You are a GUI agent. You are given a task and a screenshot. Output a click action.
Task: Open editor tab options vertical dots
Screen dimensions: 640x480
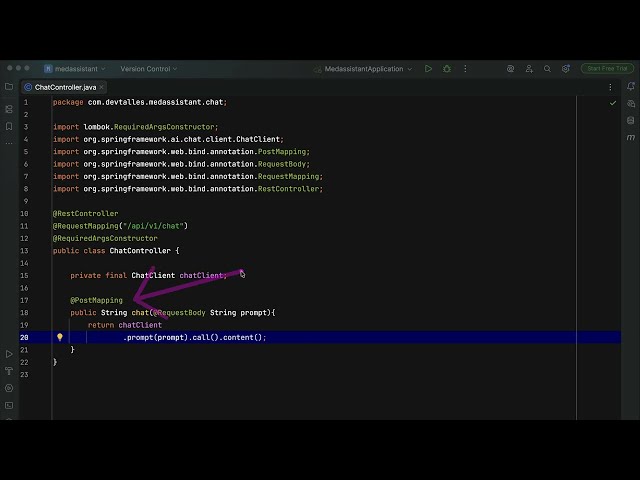pos(610,87)
